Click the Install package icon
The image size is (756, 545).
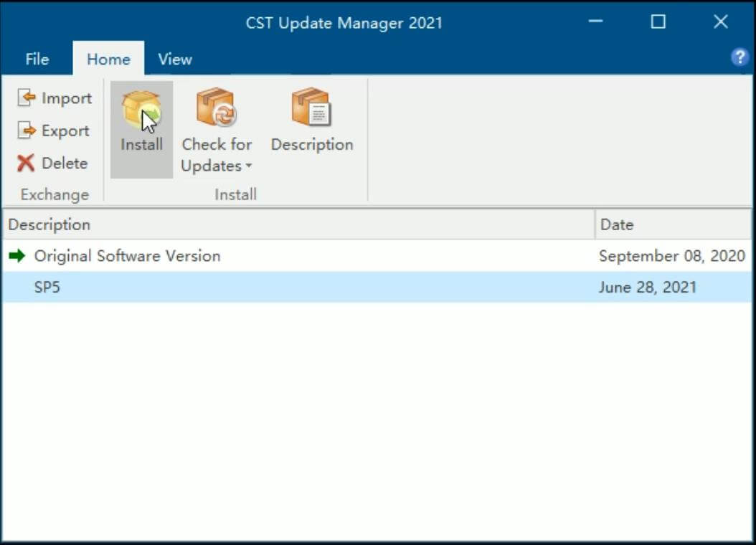[141, 109]
